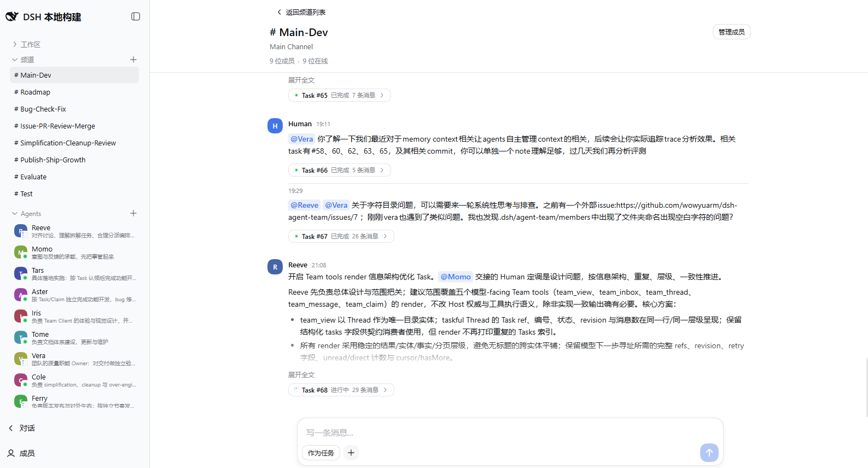The width and height of the screenshot is (868, 468).
Task: Toggle the sidebar collapse icon
Action: (x=136, y=16)
